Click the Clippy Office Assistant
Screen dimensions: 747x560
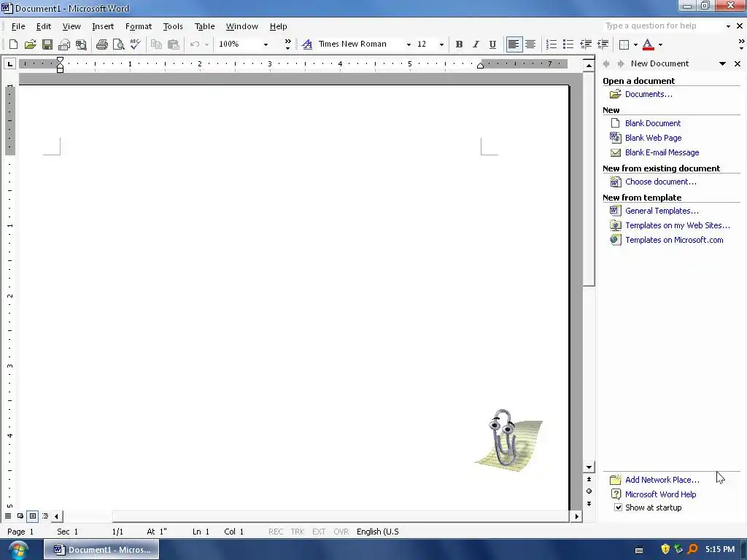(x=508, y=439)
